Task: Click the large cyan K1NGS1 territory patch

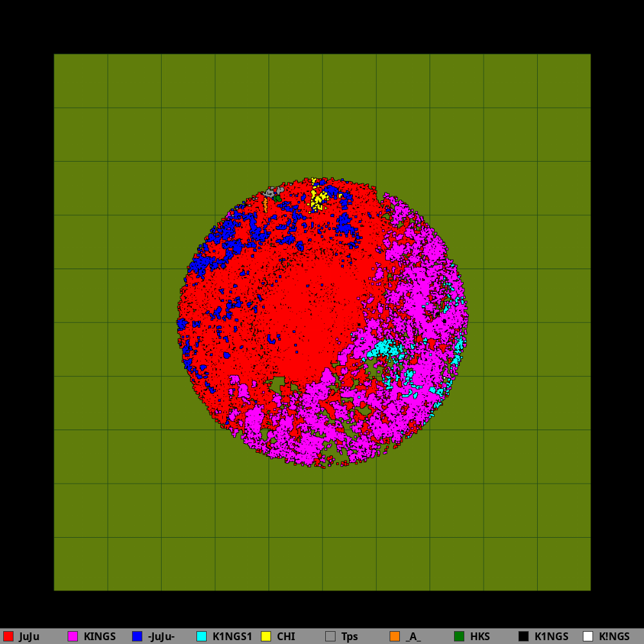Action: pos(384,348)
